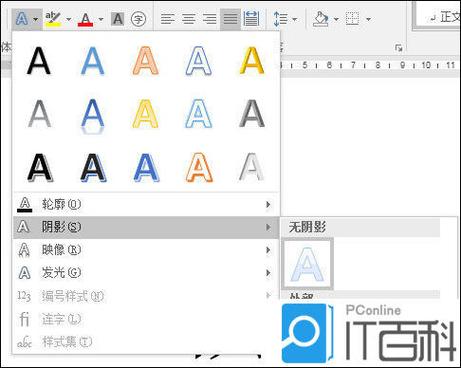461x368 pixels.
Task: Apply the yellow text highlight color
Action: click(x=53, y=19)
